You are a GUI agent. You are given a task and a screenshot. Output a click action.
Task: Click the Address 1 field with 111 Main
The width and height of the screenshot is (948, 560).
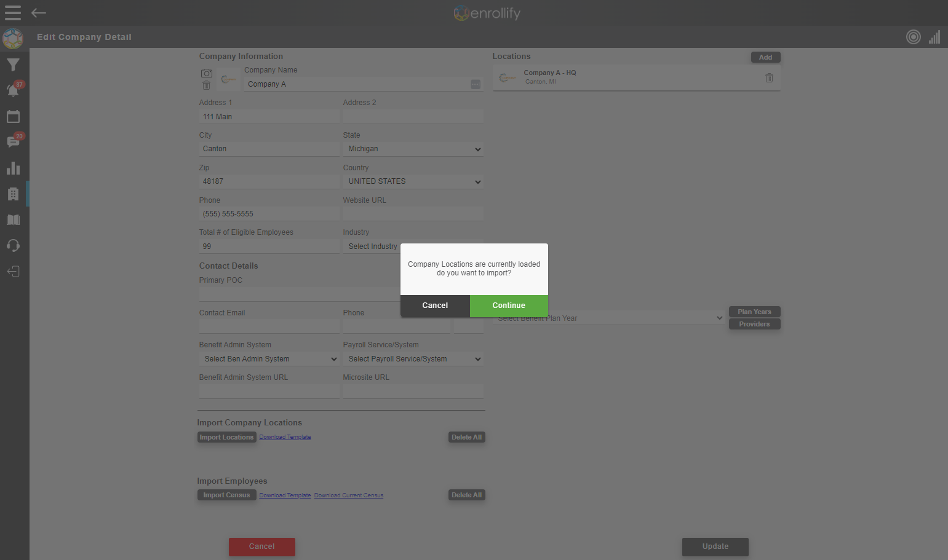point(269,117)
